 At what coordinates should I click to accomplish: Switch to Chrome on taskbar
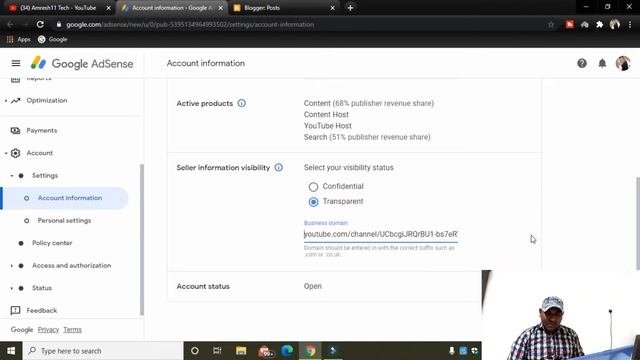pyautogui.click(x=310, y=351)
